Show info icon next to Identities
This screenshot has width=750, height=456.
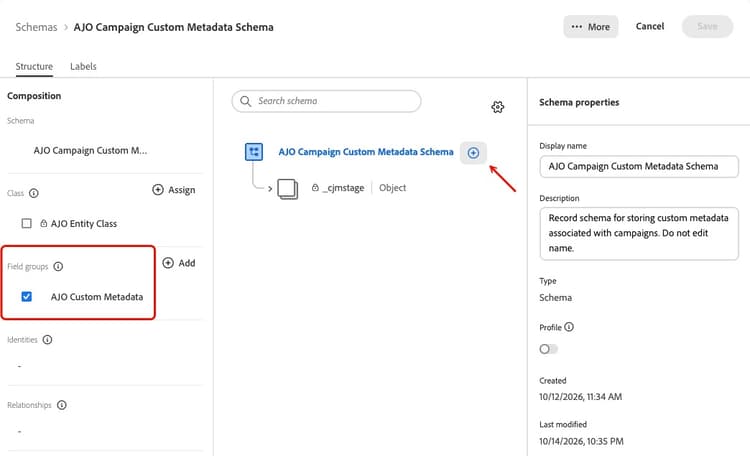[47, 340]
